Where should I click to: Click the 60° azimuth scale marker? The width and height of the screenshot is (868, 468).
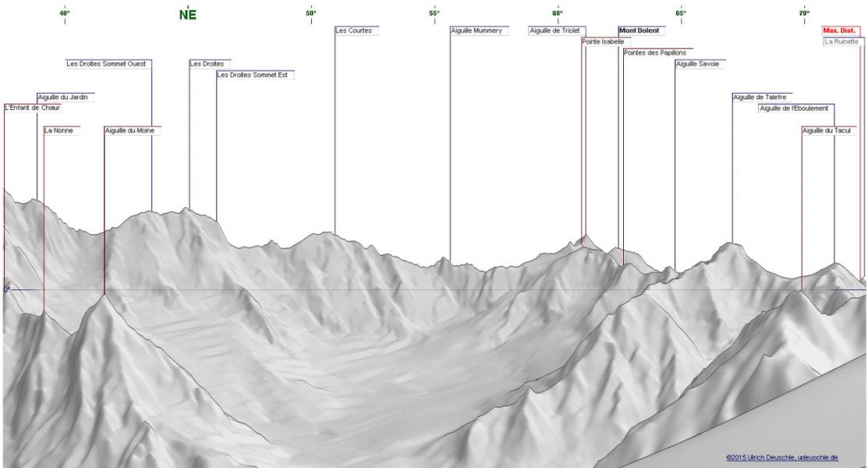point(558,13)
